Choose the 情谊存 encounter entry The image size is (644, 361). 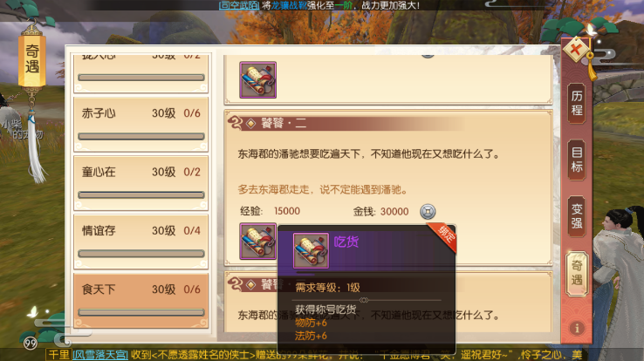point(140,242)
